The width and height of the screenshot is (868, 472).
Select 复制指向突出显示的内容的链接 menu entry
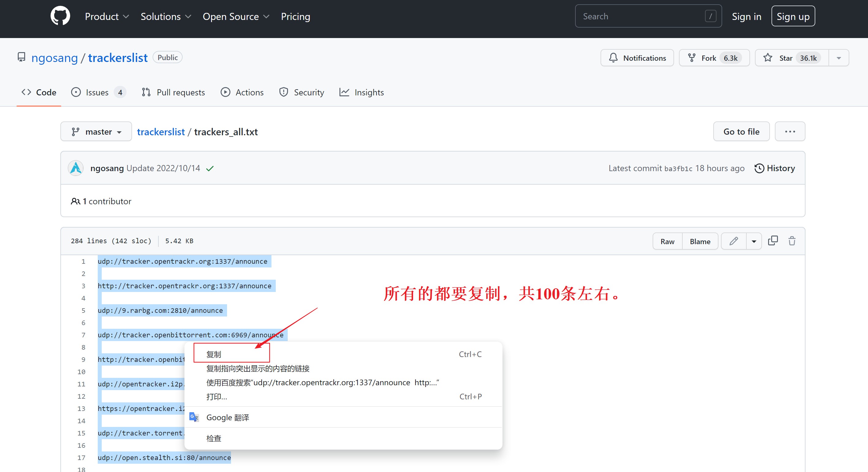(343, 368)
